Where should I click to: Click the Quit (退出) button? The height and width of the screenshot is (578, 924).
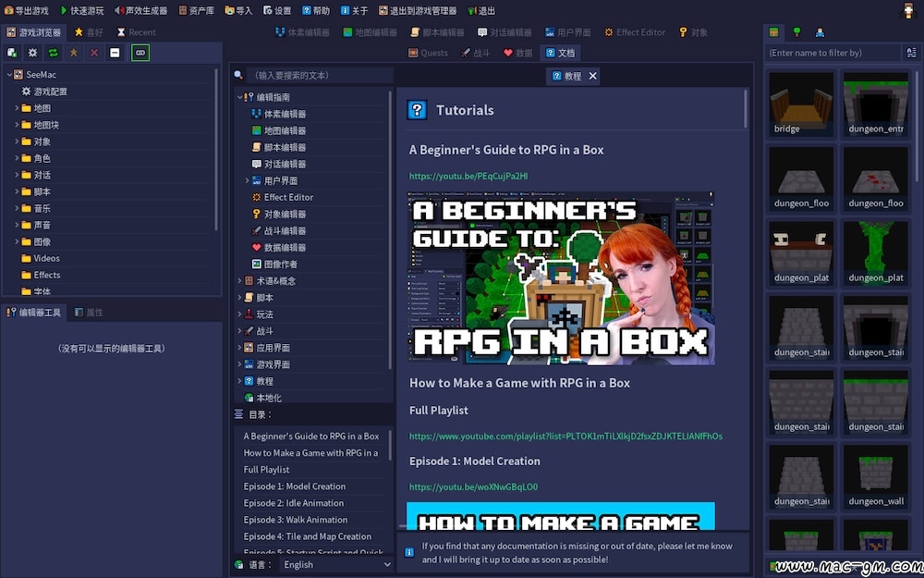(481, 10)
